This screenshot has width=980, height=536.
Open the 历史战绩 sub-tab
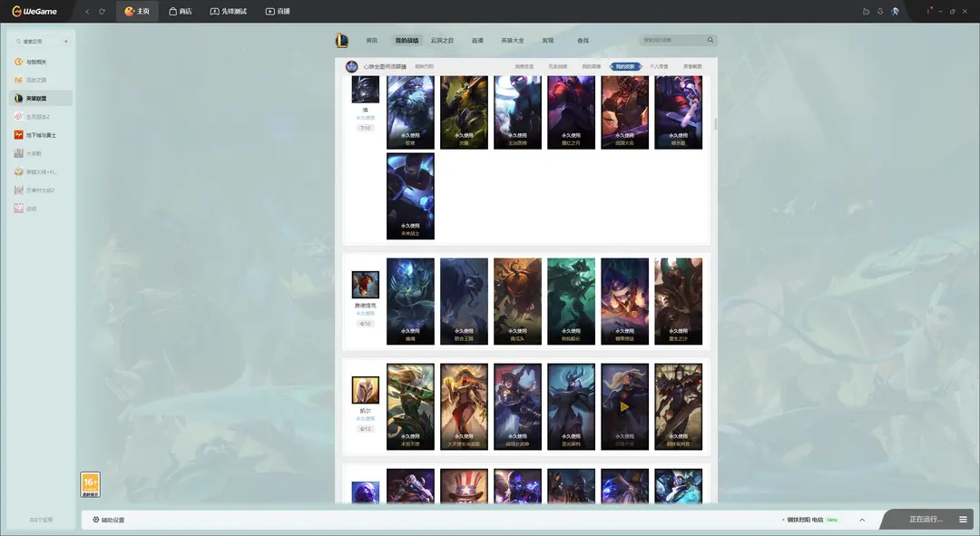pyautogui.click(x=557, y=66)
